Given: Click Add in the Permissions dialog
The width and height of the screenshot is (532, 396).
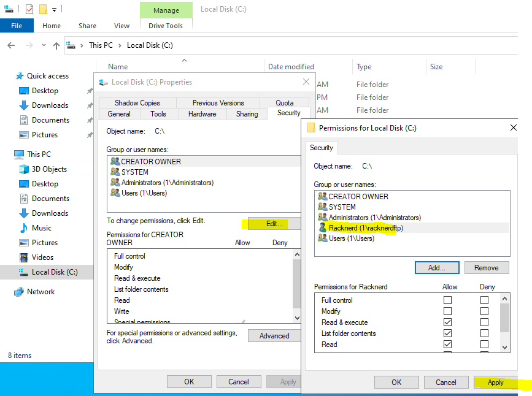Looking at the screenshot, I should (x=437, y=267).
